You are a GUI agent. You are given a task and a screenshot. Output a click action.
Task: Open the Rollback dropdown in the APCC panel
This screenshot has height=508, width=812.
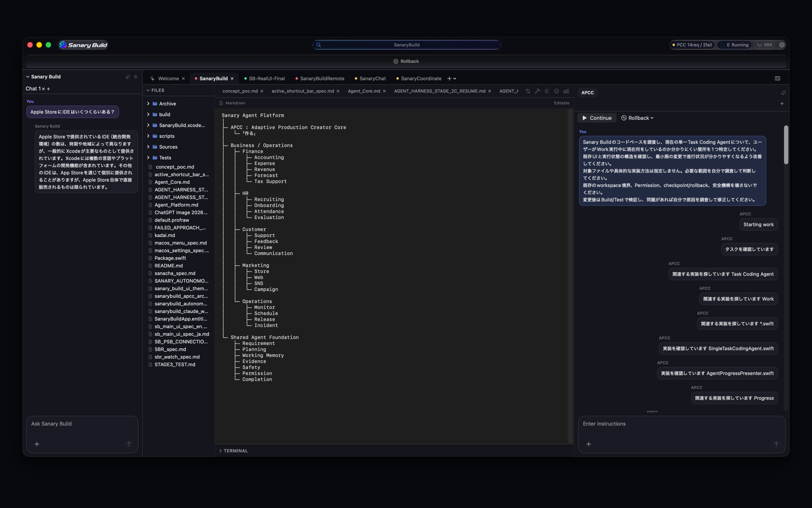coord(637,118)
